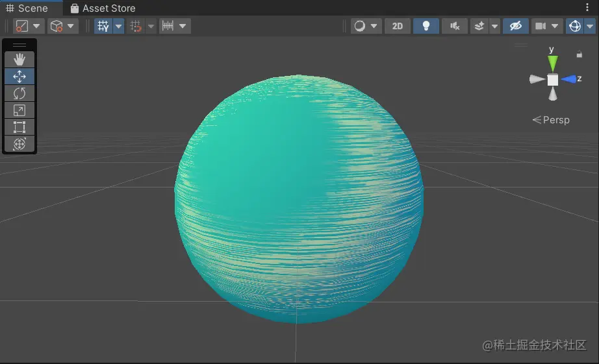Select the Rotate tool
This screenshot has width=599, height=364.
[x=19, y=93]
